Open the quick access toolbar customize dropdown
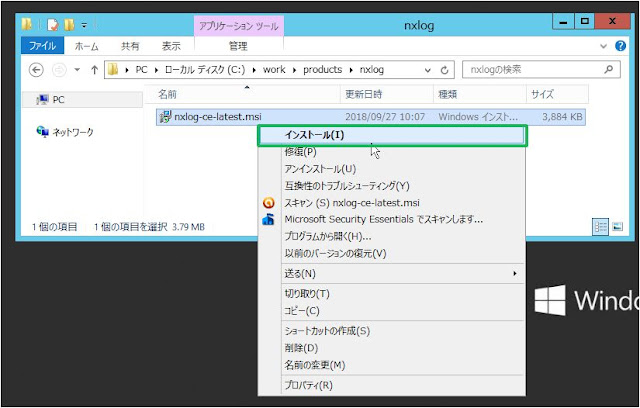The height and width of the screenshot is (408, 640). coord(84,25)
